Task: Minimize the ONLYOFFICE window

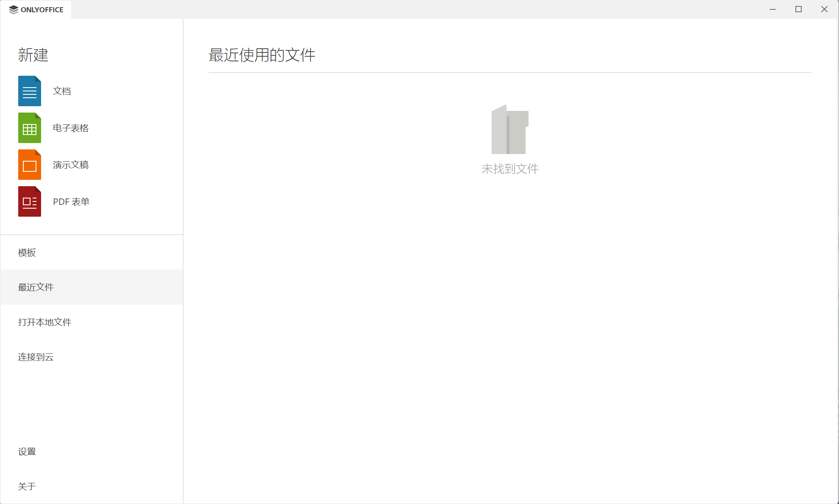Action: [773, 9]
